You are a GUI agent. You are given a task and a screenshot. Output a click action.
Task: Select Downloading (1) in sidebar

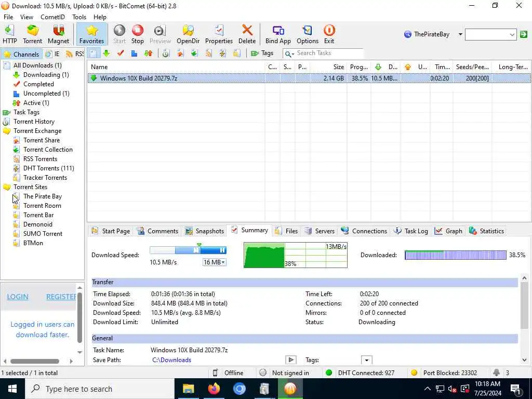coord(46,75)
